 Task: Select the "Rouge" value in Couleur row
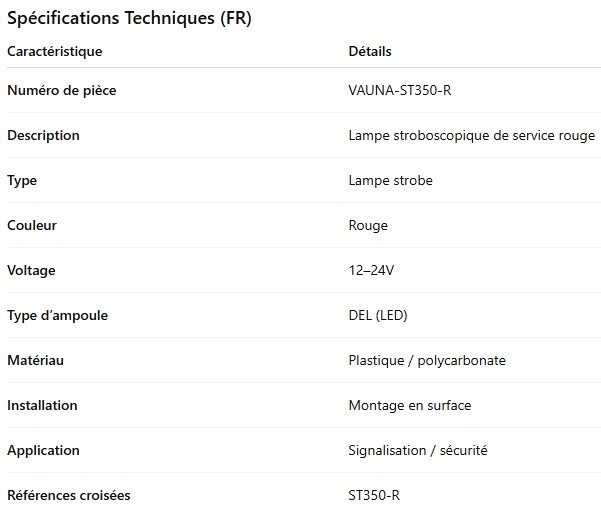coord(368,226)
